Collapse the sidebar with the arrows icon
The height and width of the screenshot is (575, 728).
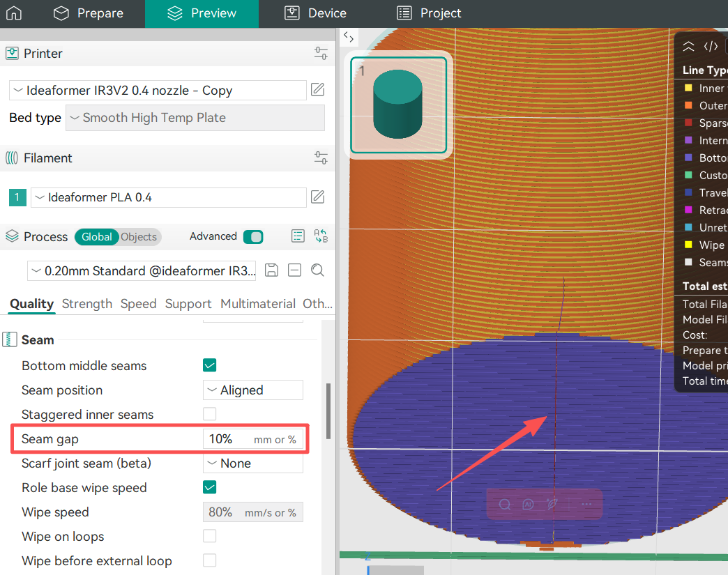[349, 37]
